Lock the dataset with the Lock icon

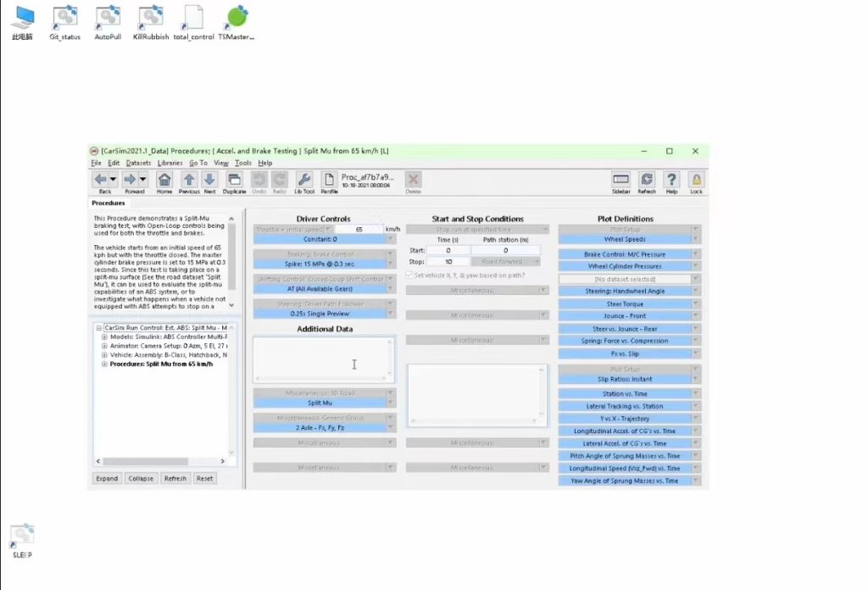click(695, 180)
